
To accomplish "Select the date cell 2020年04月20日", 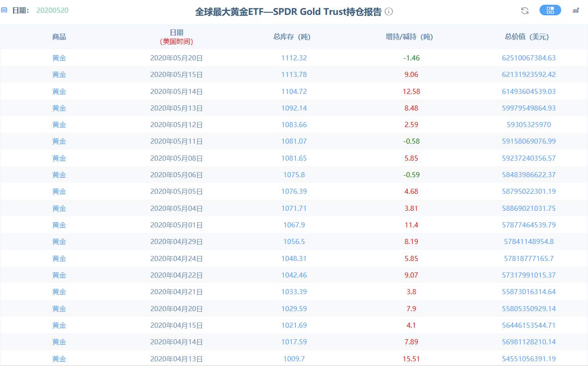I will 177,309.
